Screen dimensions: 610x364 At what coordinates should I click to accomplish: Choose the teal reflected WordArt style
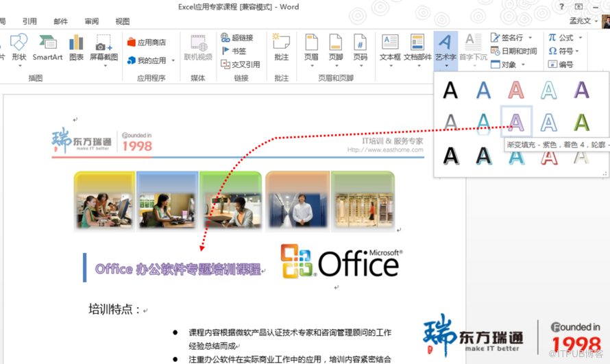[483, 122]
